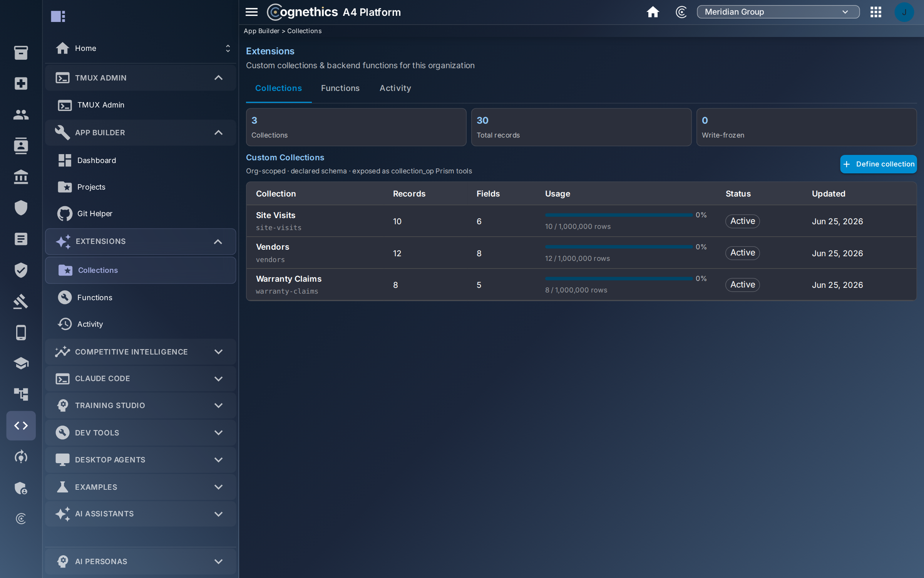Click the shield with user icon in left rail
The height and width of the screenshot is (578, 924).
[21, 488]
